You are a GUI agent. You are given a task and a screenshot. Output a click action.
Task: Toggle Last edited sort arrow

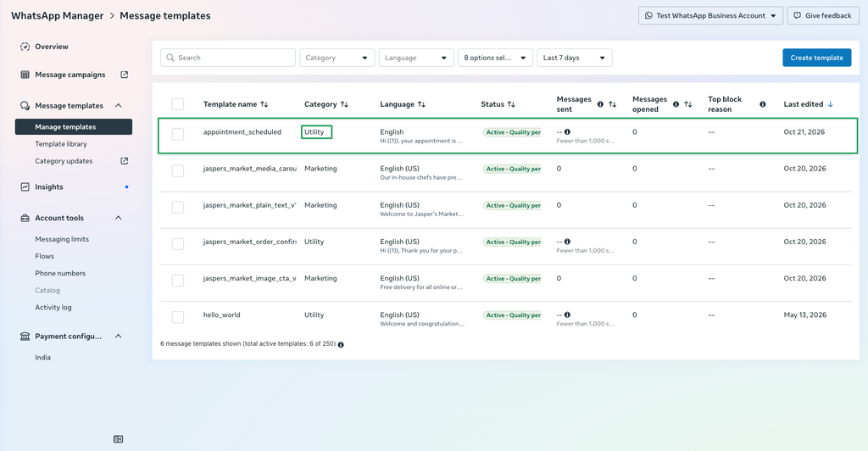[x=831, y=104]
